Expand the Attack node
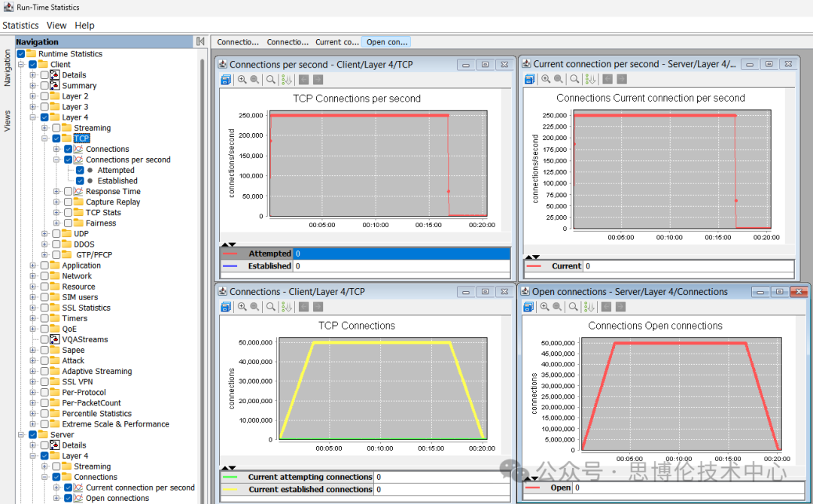The width and height of the screenshot is (813, 504). 32,360
